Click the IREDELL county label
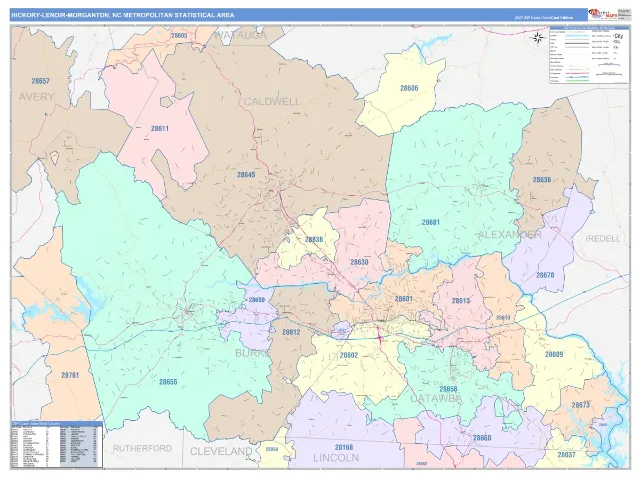Screen dimensions: 640x480 click(x=603, y=239)
